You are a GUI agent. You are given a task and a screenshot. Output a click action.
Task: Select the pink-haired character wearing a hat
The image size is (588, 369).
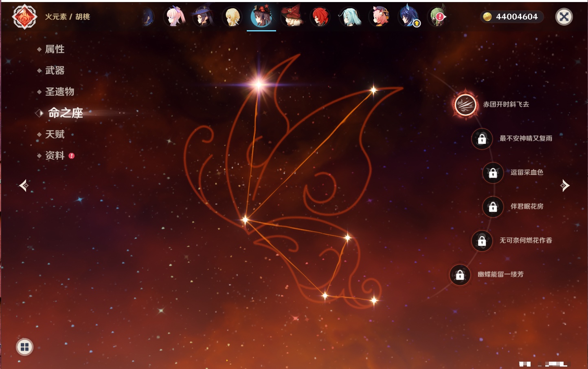pos(379,17)
